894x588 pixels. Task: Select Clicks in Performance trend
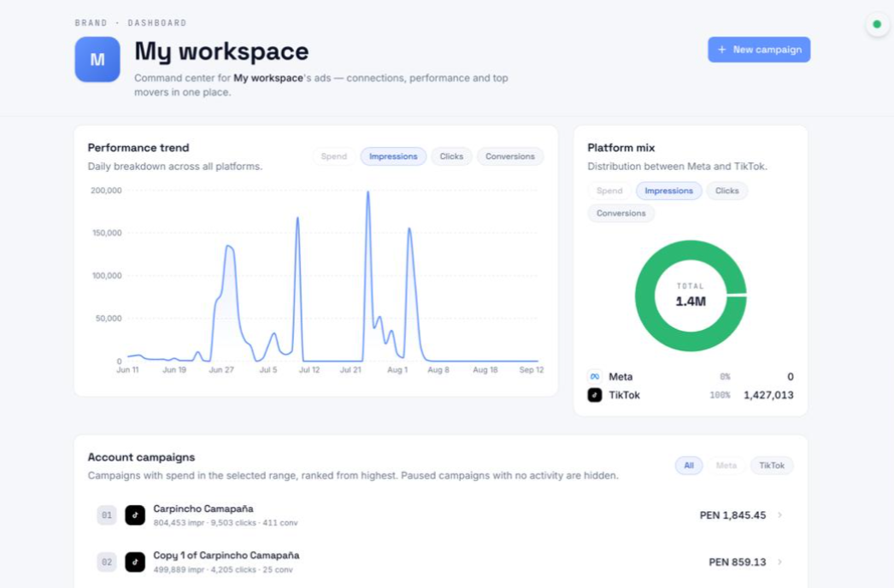451,156
